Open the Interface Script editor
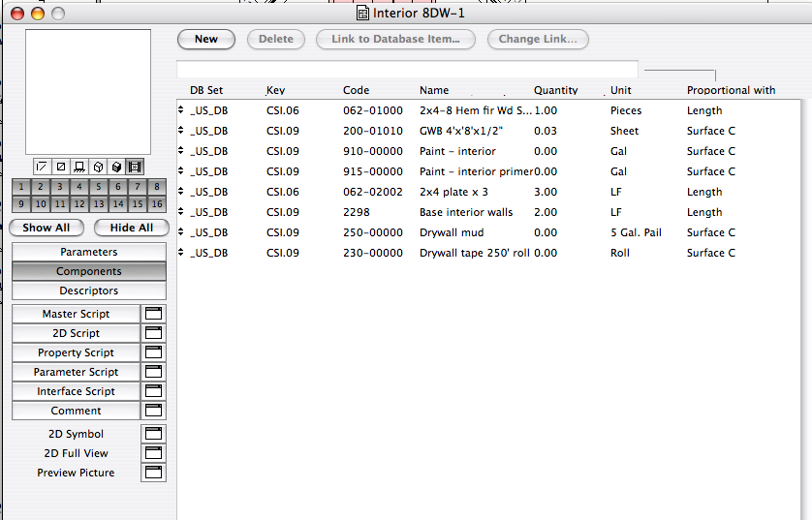 tap(77, 391)
